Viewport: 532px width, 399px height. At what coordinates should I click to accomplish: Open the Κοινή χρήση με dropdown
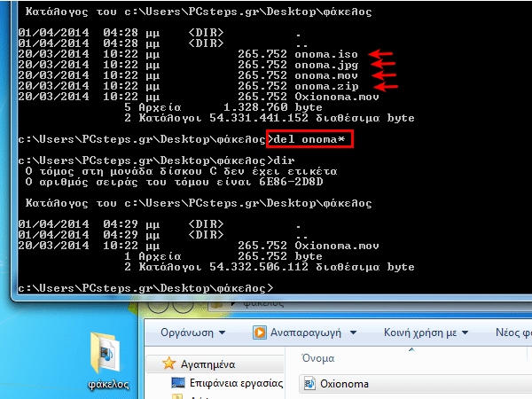coord(426,332)
